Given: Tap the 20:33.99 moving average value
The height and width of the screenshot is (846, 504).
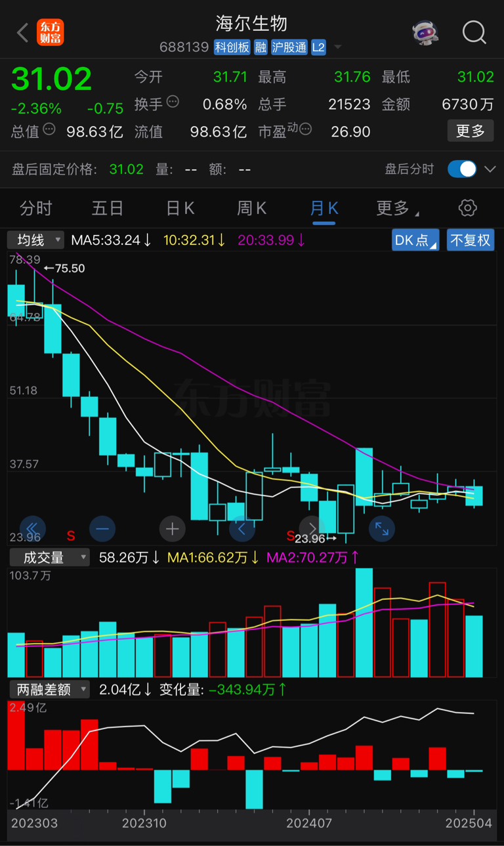Looking at the screenshot, I should click(x=271, y=240).
